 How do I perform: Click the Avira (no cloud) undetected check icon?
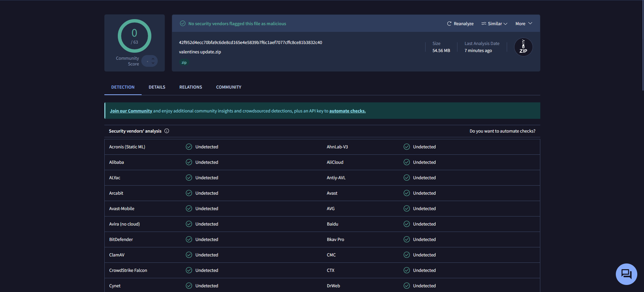[189, 224]
